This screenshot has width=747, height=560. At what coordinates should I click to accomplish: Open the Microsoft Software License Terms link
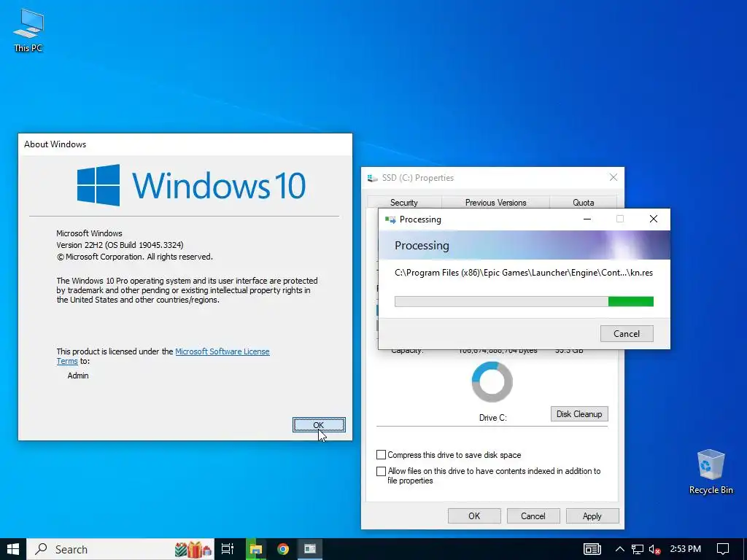point(222,351)
